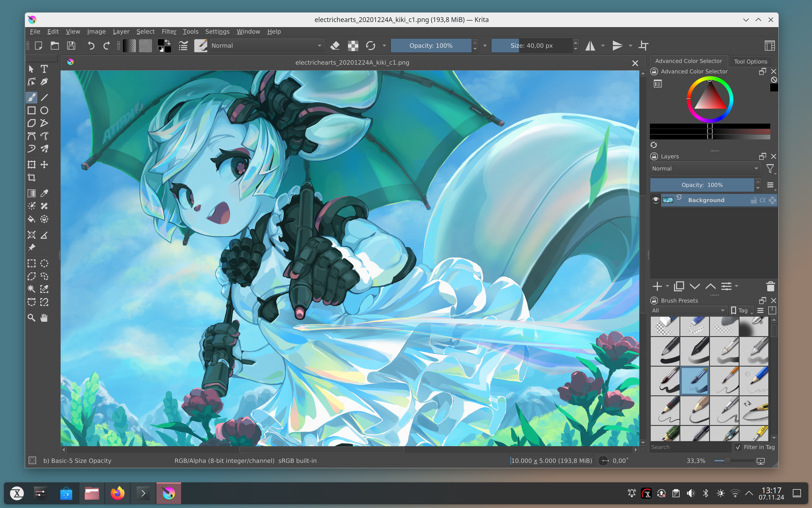Click the brush Size slider
This screenshot has height=508, width=812.
pos(531,46)
